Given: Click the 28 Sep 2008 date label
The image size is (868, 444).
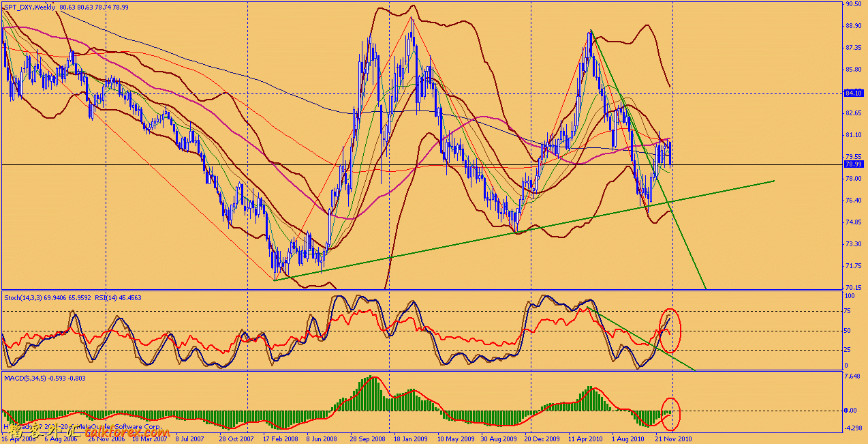Looking at the screenshot, I should [x=367, y=440].
